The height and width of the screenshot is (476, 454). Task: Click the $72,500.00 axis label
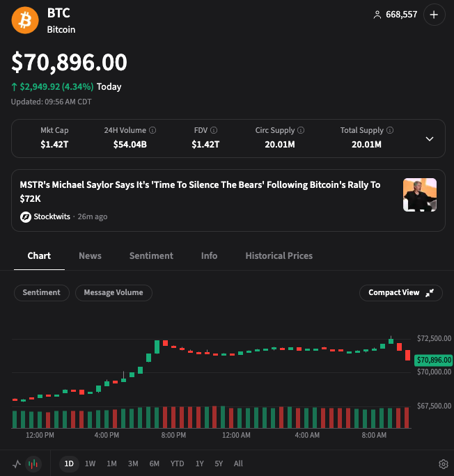(x=434, y=338)
